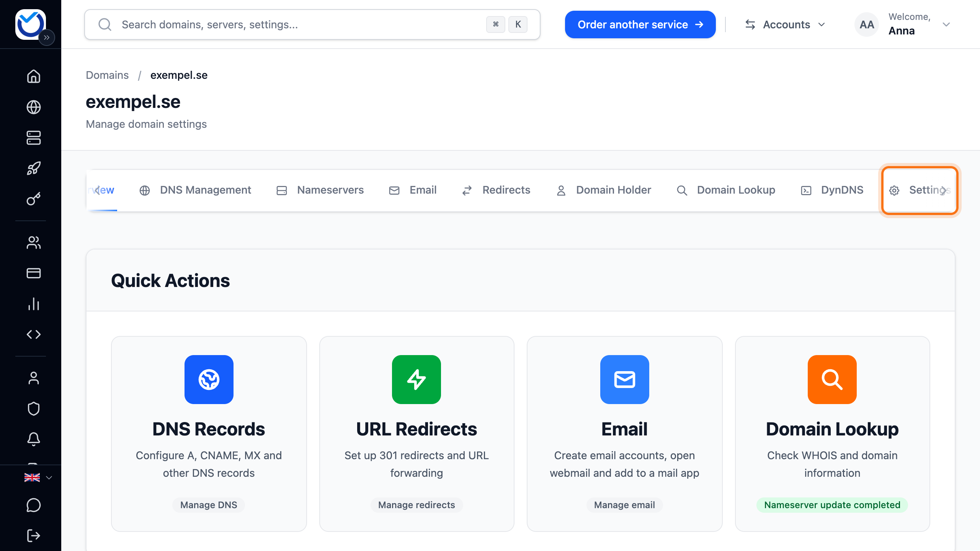Open the credit card billing icon

(34, 273)
